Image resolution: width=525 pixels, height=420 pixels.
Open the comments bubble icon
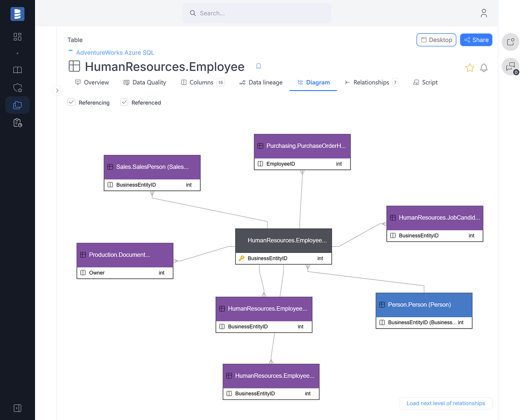coord(510,67)
